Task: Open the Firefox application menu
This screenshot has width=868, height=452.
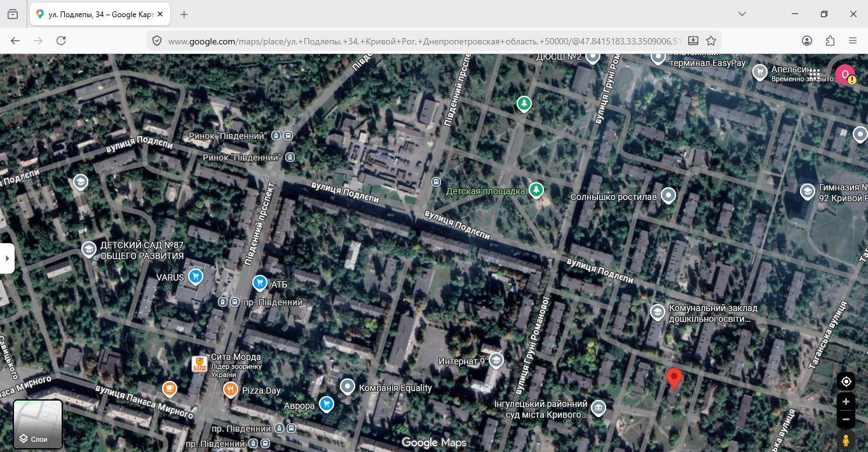Action: (x=853, y=41)
